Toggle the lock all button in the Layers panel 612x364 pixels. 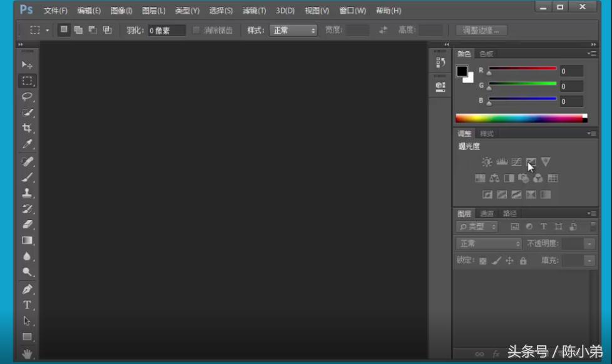tap(522, 260)
